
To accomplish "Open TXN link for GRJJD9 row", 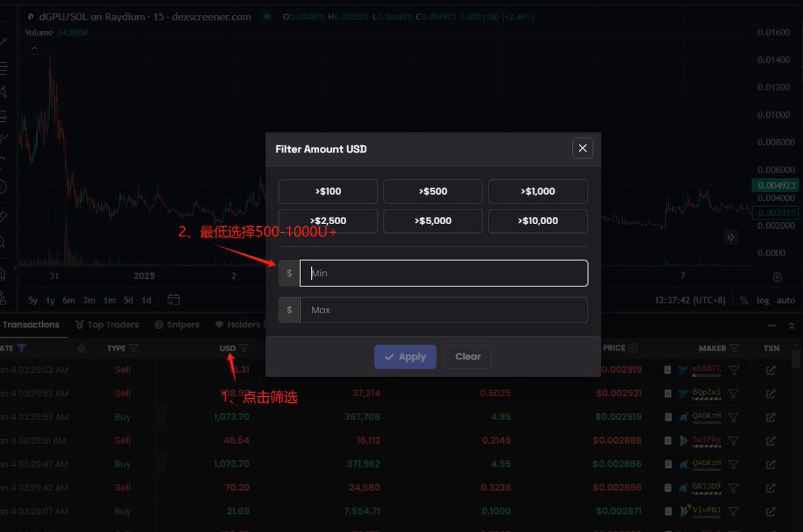I will pyautogui.click(x=771, y=487).
